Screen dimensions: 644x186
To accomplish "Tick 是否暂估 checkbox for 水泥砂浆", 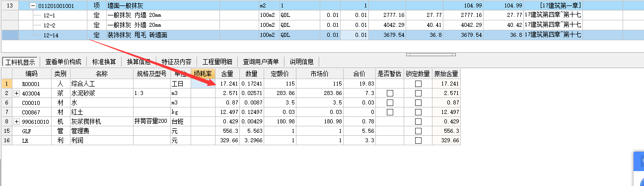I will (x=390, y=93).
